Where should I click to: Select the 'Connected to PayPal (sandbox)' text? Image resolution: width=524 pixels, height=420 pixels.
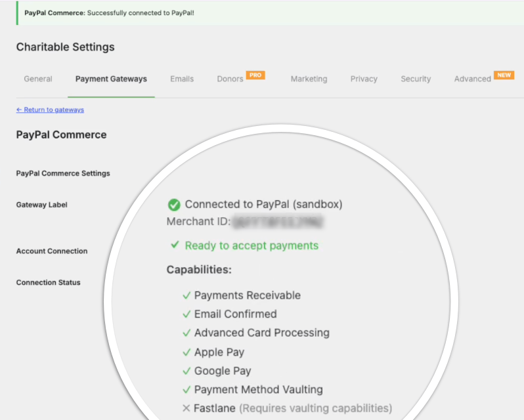pos(264,204)
